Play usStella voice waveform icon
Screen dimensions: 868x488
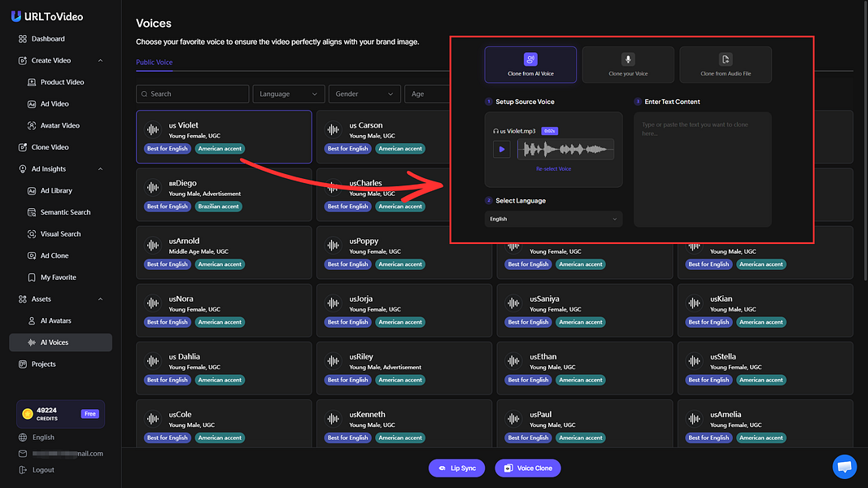point(694,361)
